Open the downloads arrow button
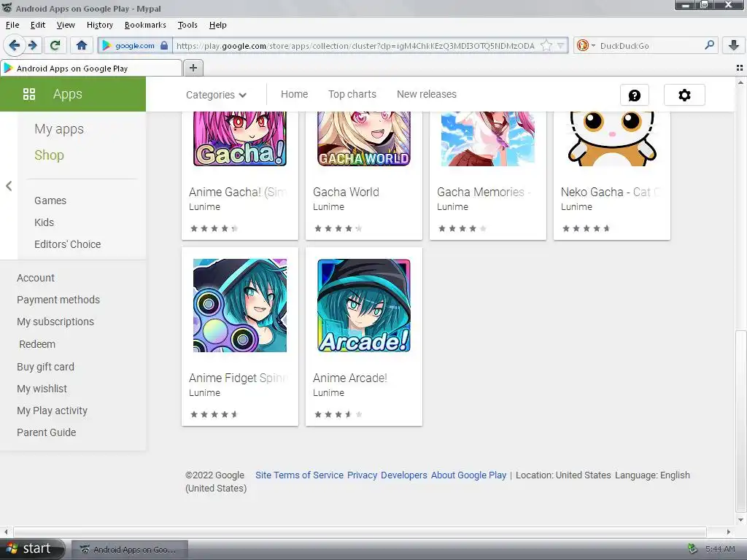747x560 pixels. [x=734, y=46]
